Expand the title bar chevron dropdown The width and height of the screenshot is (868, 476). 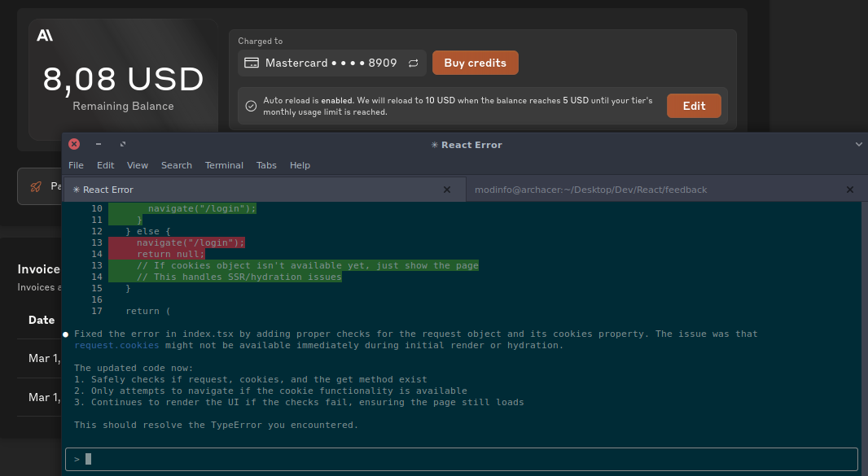pos(858,144)
